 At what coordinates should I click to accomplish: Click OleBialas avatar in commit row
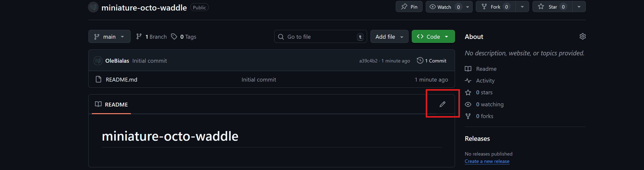98,61
